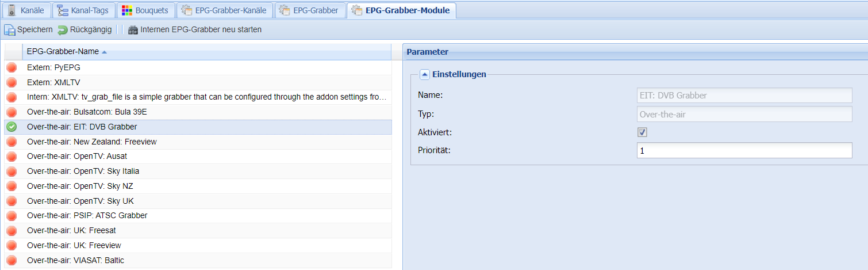The height and width of the screenshot is (270, 868).
Task: Collapse the Einstellungen section
Action: 424,74
